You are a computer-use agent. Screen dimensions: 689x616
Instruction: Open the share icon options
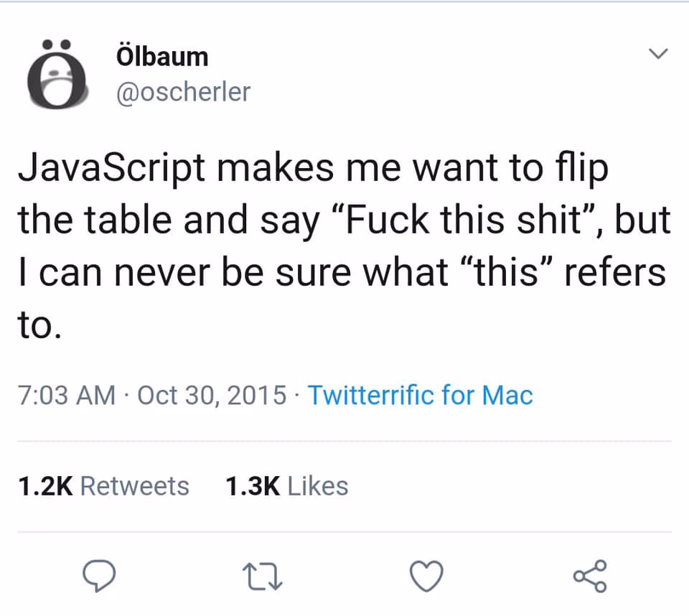[590, 576]
